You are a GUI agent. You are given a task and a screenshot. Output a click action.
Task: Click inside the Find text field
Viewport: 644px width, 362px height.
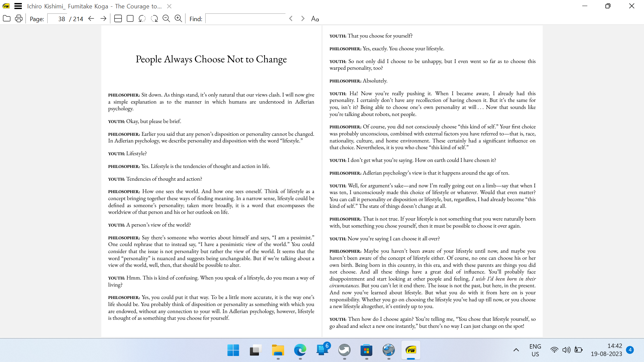246,18
